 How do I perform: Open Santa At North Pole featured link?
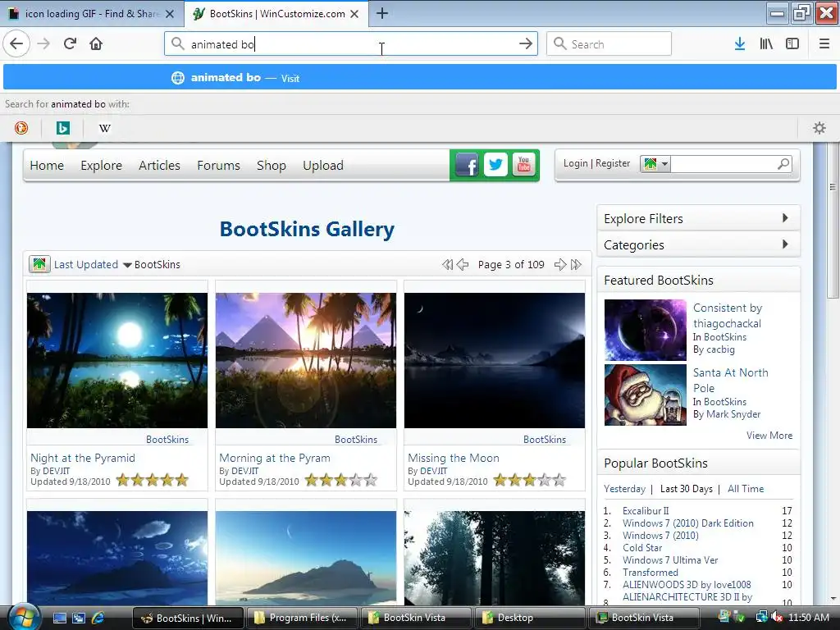(730, 381)
